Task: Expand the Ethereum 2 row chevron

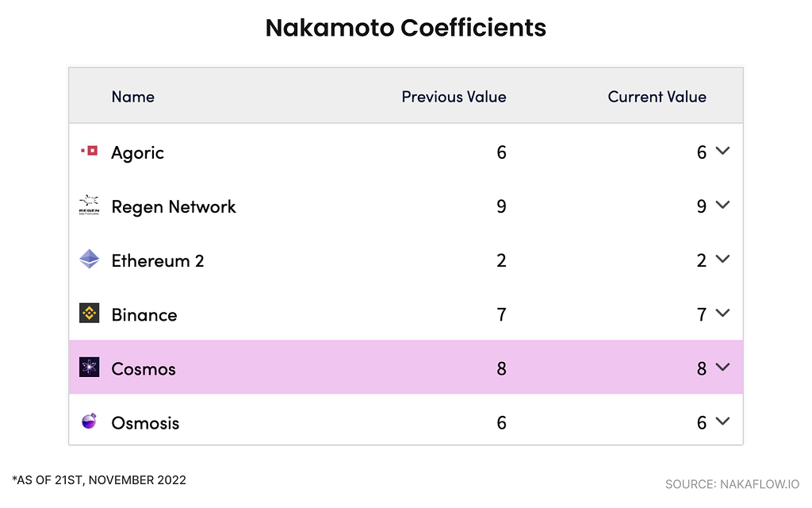Action: pyautogui.click(x=722, y=259)
